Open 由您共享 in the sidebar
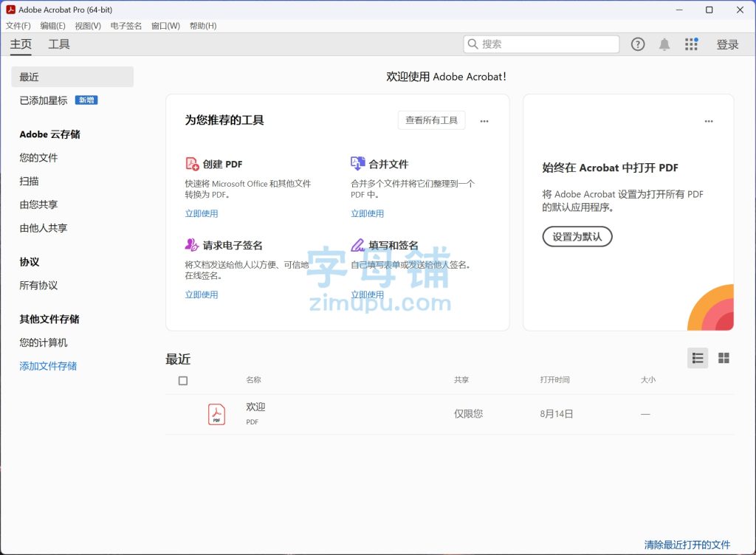This screenshot has width=756, height=555. click(x=38, y=204)
